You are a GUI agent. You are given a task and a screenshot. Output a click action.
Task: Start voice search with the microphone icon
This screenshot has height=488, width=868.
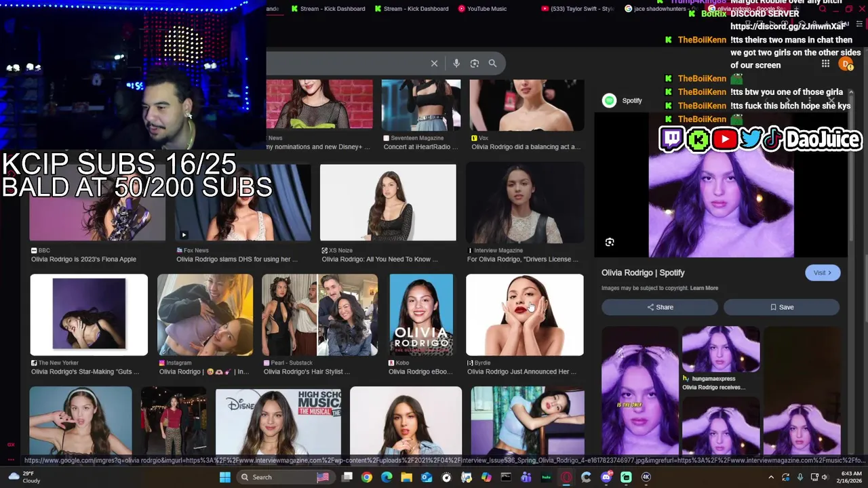point(456,63)
